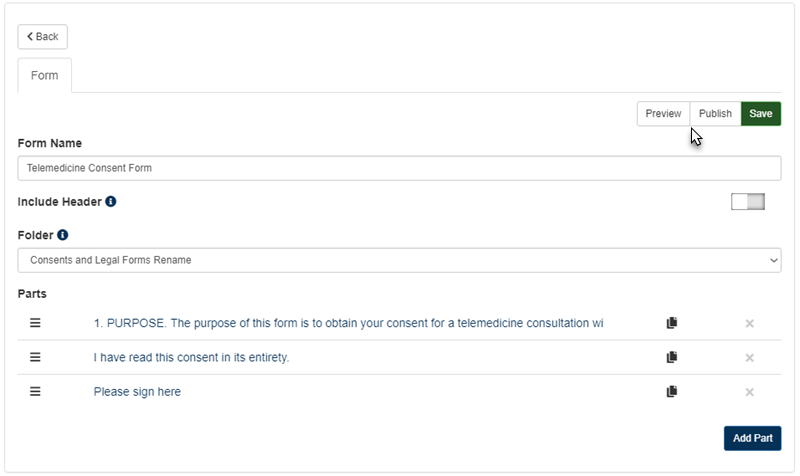Click drag handle for 'Please sign here' part
Viewport: 800px width, 476px height.
pos(35,392)
